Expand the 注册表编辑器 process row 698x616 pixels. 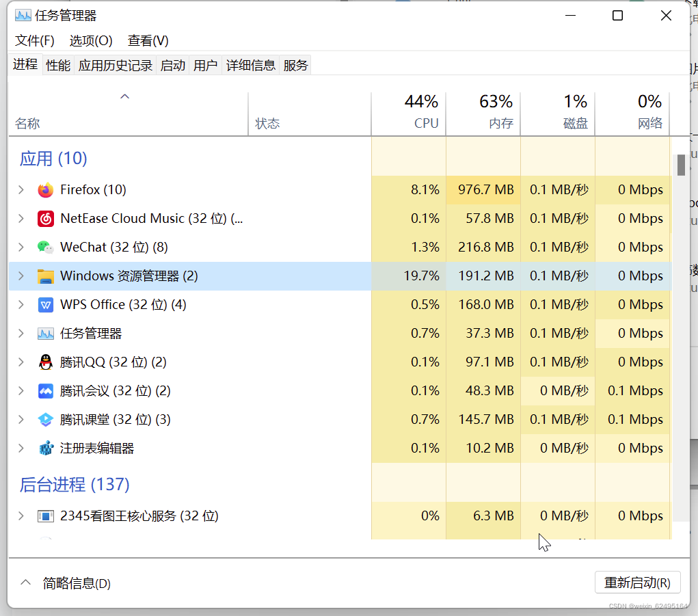click(21, 448)
